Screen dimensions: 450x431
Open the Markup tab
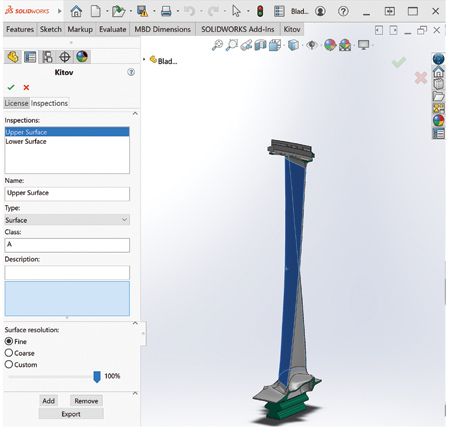80,29
